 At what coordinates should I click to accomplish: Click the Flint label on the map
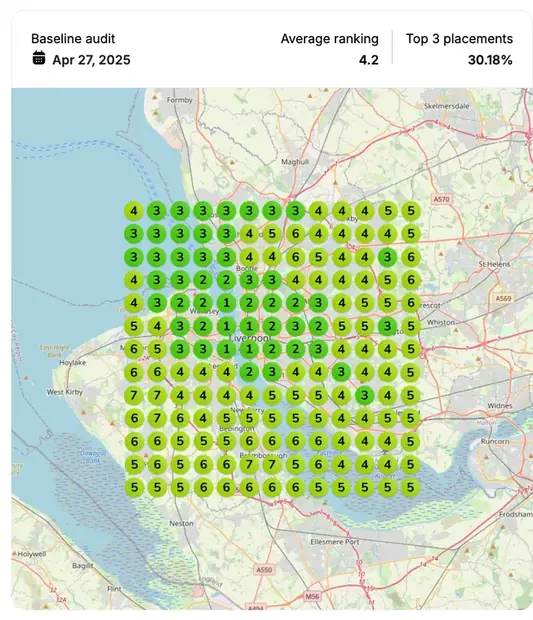[114, 589]
